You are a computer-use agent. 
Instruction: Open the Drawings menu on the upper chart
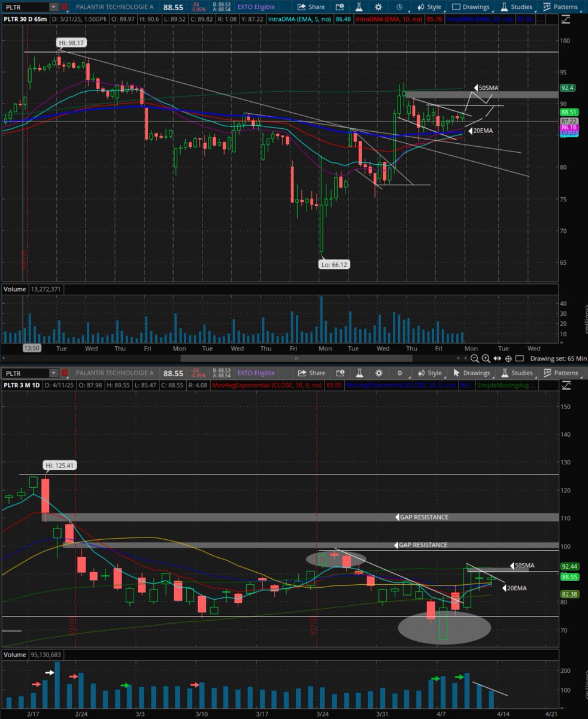[x=471, y=7]
